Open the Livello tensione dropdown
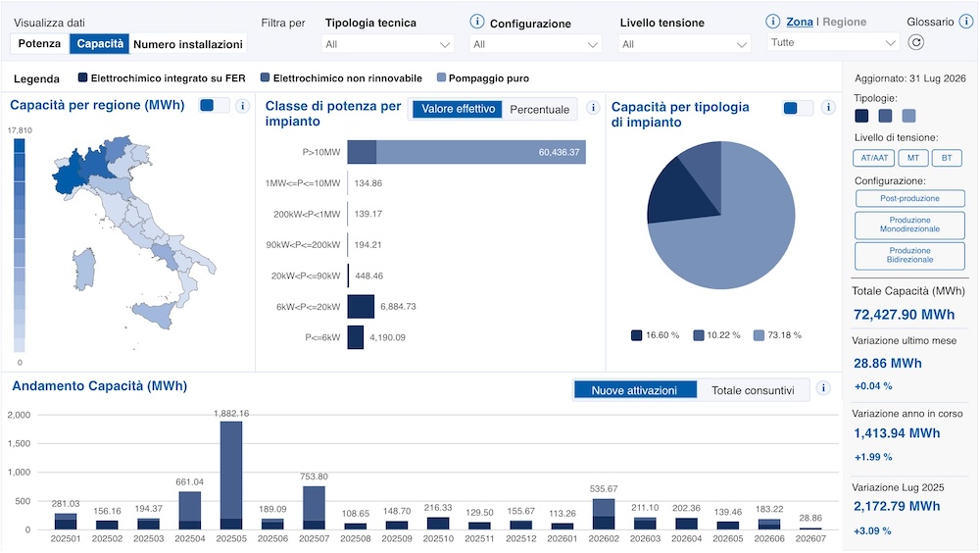This screenshot has width=980, height=553. [x=684, y=44]
